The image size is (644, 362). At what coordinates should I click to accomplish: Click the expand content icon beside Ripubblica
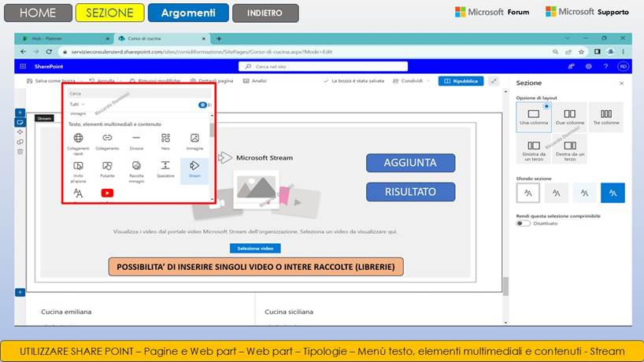494,81
